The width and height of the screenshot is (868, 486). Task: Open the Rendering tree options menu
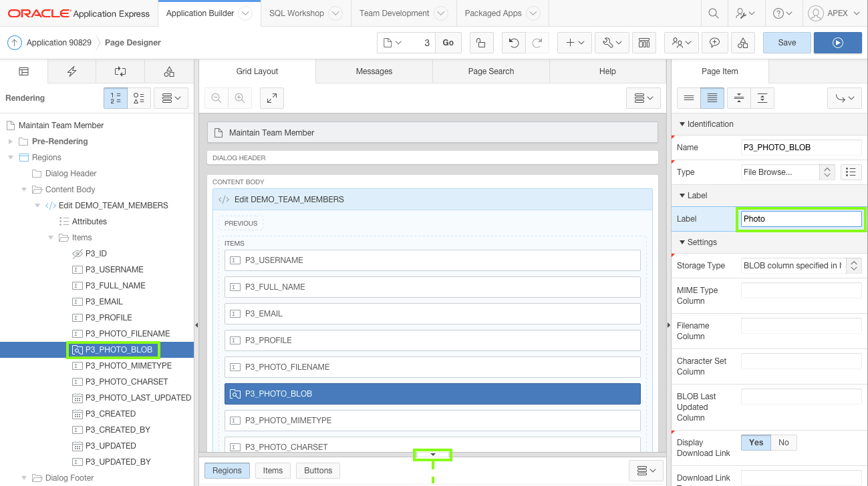click(x=171, y=98)
